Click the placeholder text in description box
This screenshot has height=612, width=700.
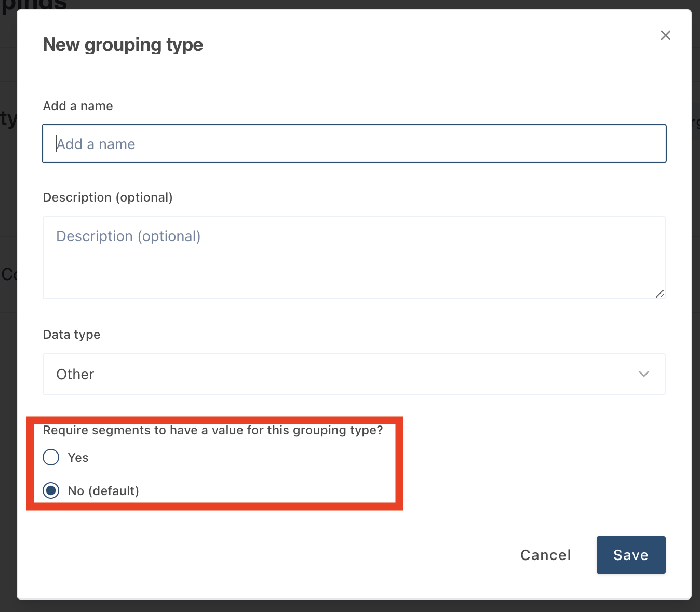coord(128,236)
